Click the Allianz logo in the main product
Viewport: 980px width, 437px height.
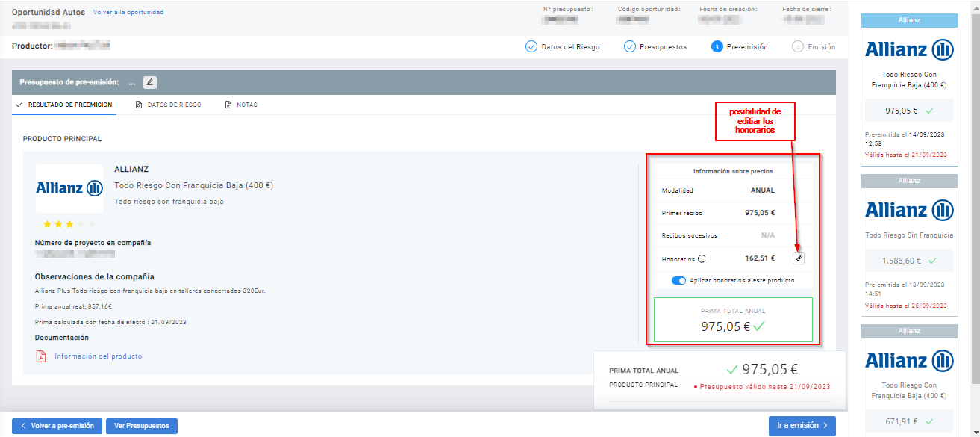[x=69, y=188]
